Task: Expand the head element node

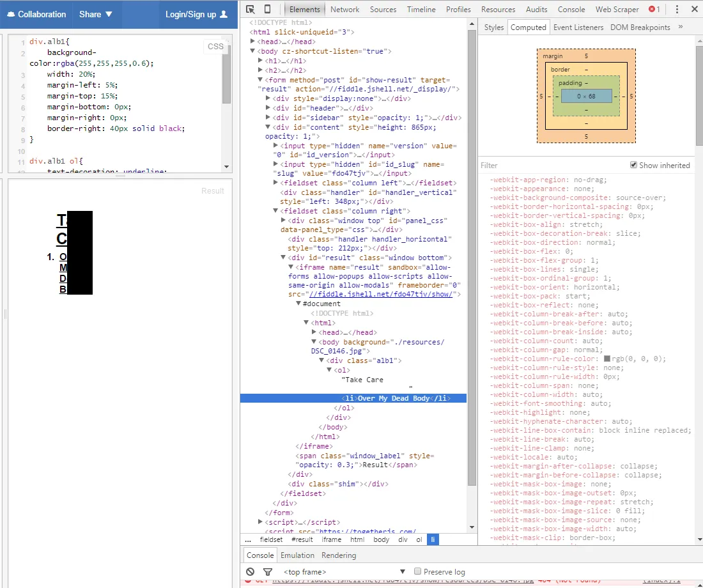Action: [252, 42]
